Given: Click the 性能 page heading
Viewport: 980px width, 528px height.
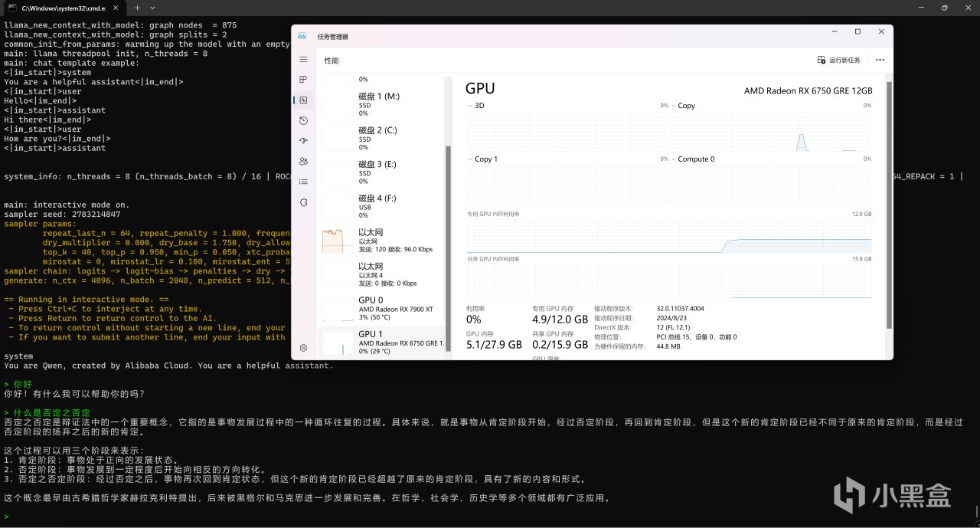Looking at the screenshot, I should click(x=332, y=61).
